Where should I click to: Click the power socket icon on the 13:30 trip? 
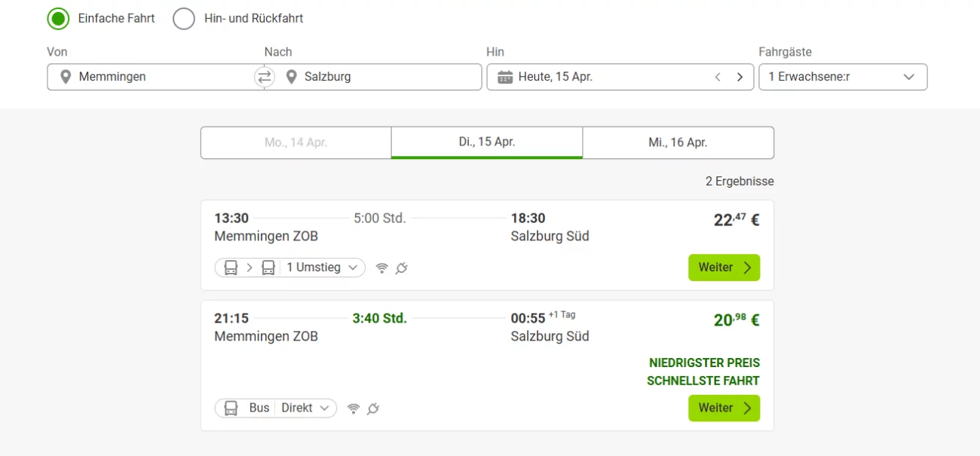[402, 268]
